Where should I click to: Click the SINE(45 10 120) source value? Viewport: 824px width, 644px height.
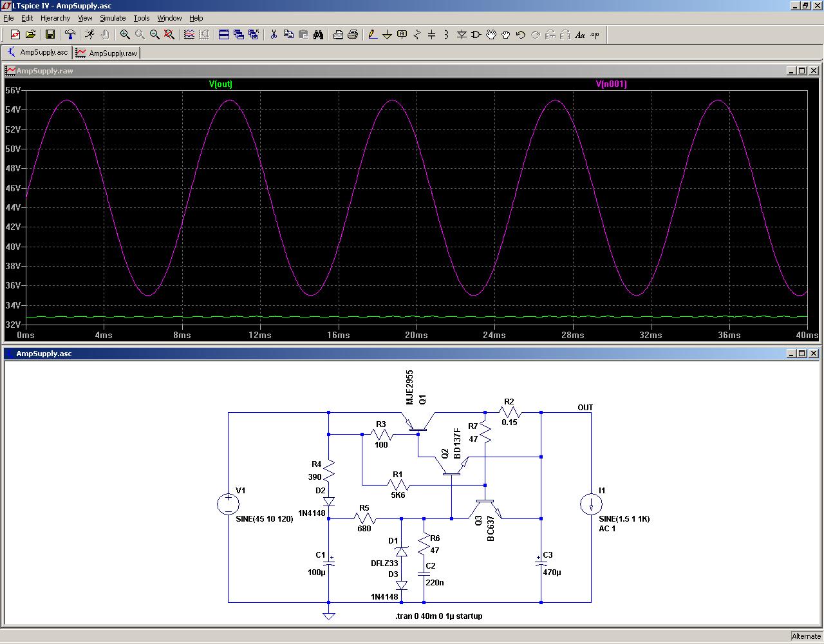click(x=265, y=519)
